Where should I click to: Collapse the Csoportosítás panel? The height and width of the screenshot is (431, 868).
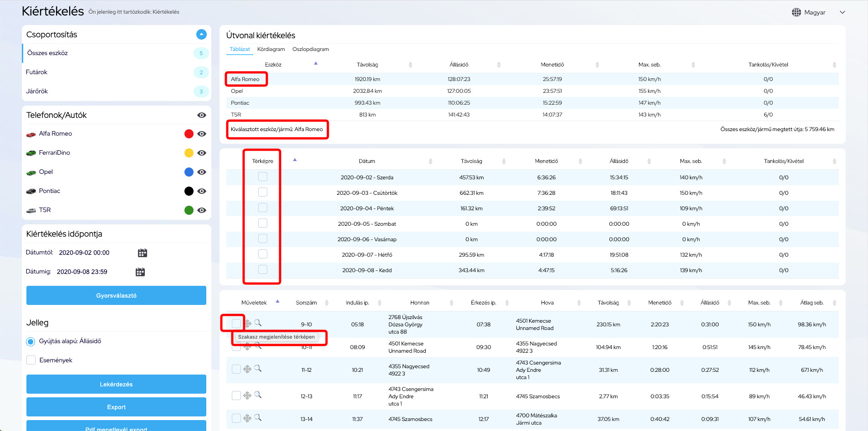201,35
